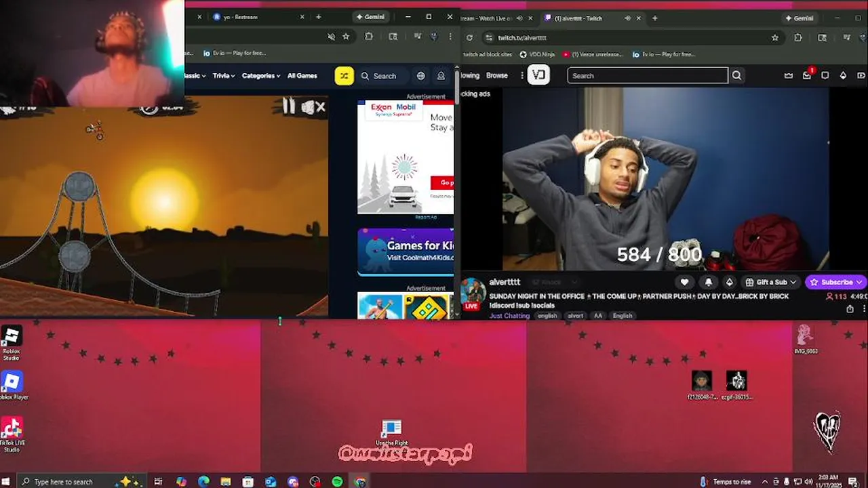Screen dimensions: 868x488
Task: Click the lowercase 'english' stream tag
Action: point(547,316)
